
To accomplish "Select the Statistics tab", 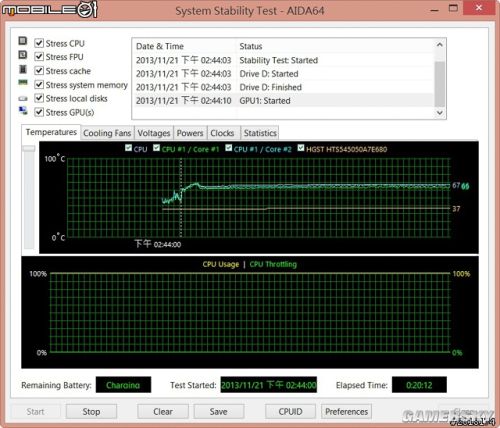I will tap(260, 133).
